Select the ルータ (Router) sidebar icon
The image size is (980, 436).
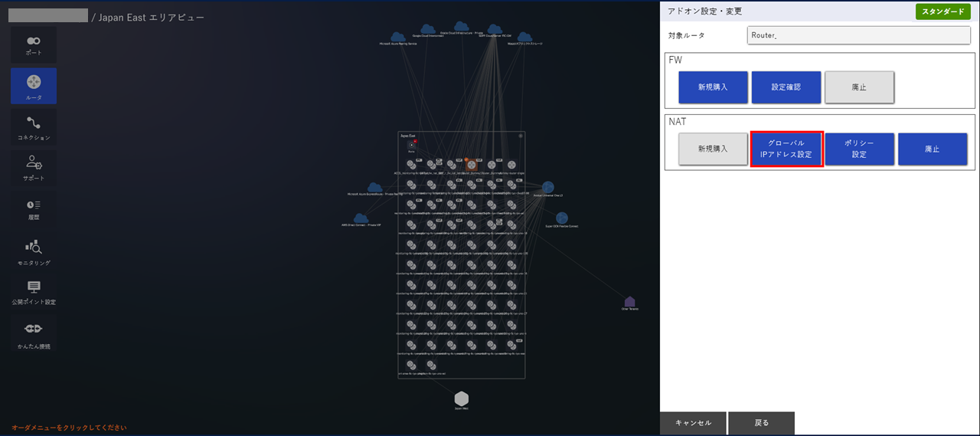pyautogui.click(x=34, y=86)
